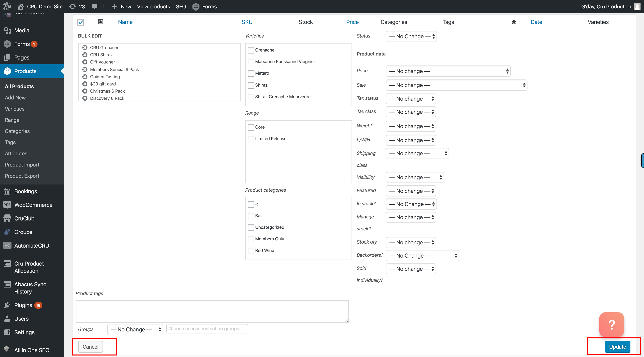
Task: Open SEO in the admin bar
Action: pyautogui.click(x=181, y=7)
